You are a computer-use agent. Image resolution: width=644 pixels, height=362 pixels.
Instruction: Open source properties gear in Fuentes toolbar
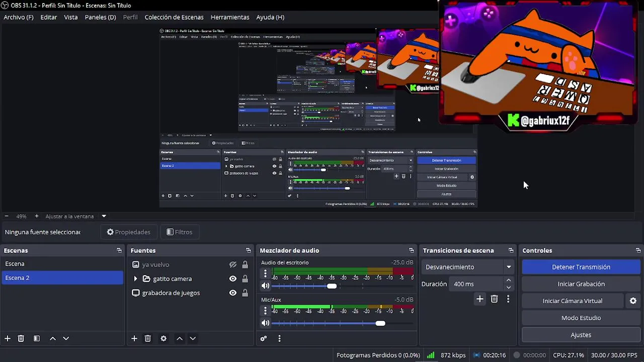pyautogui.click(x=164, y=338)
